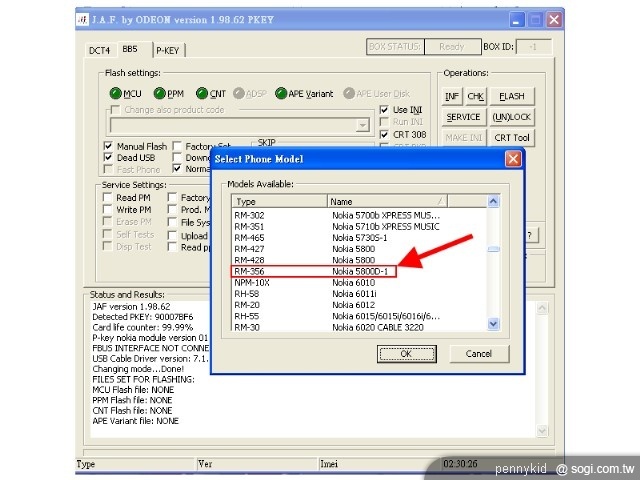Sort models by Name column header
The width and height of the screenshot is (640, 480).
click(x=387, y=201)
